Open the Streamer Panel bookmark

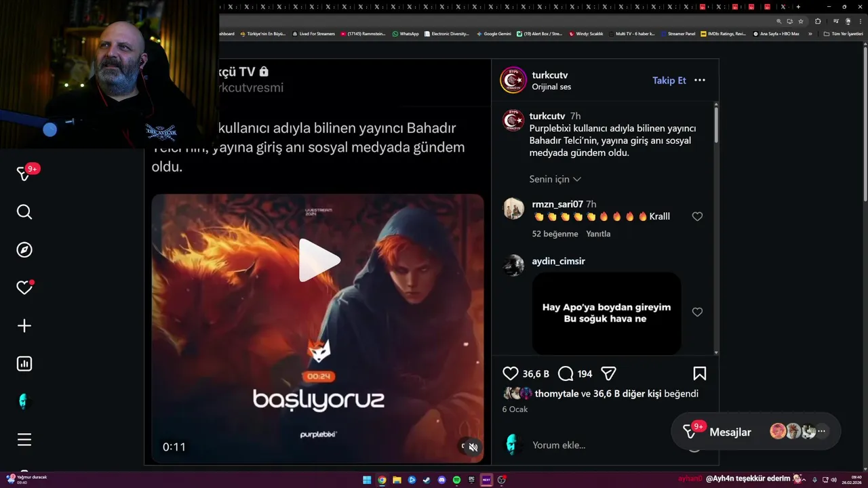tap(678, 33)
